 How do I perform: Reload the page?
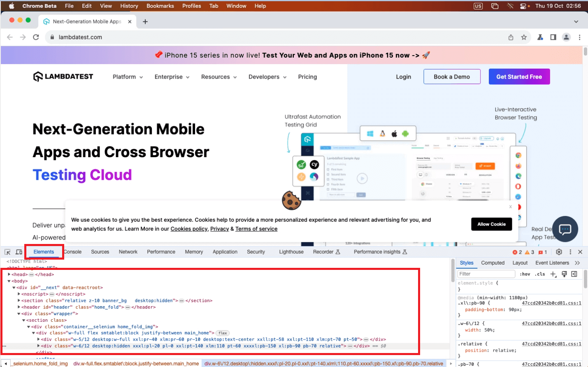pos(36,37)
